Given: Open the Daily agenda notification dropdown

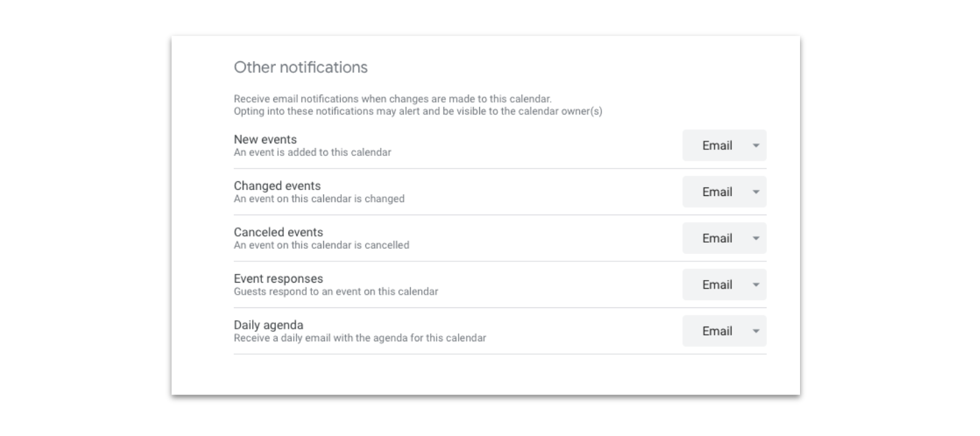Looking at the screenshot, I should click(724, 331).
